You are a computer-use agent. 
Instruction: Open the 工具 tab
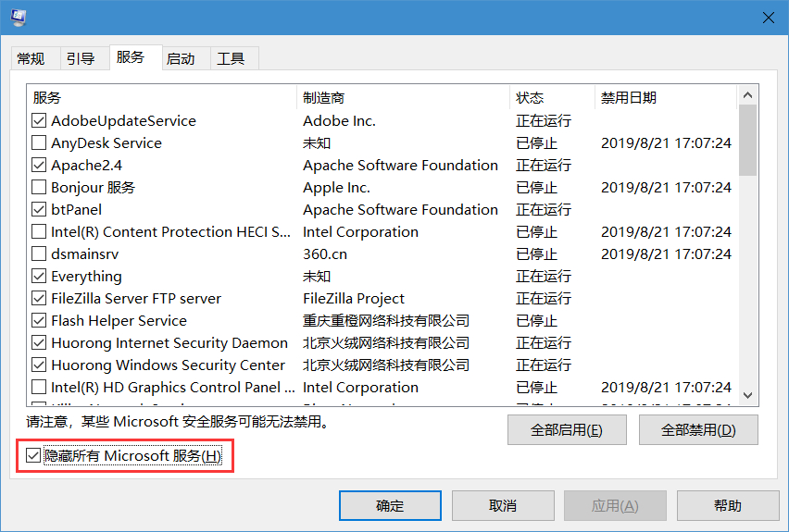coord(231,58)
